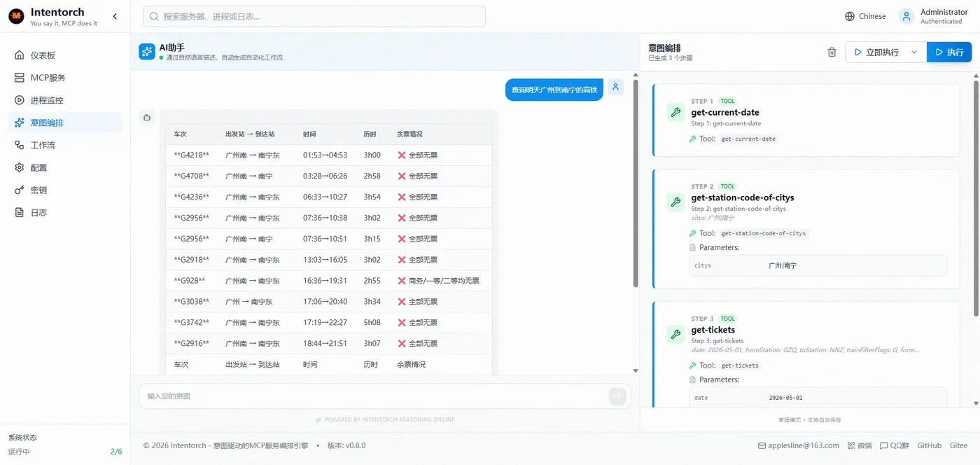Click the date parameter value 2026-05-01

click(x=785, y=398)
